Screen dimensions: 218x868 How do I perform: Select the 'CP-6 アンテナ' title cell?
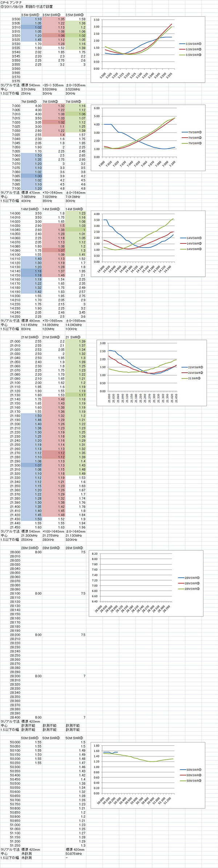click(11, 3)
